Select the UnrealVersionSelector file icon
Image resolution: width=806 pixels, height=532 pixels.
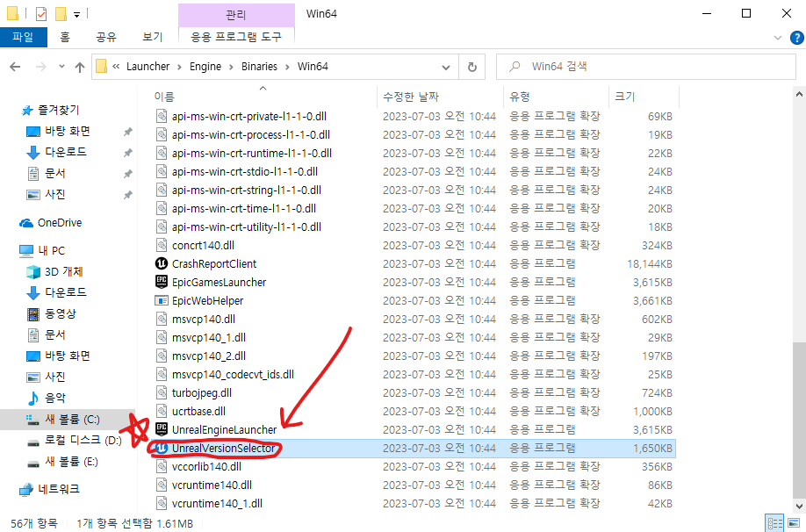[162, 449]
